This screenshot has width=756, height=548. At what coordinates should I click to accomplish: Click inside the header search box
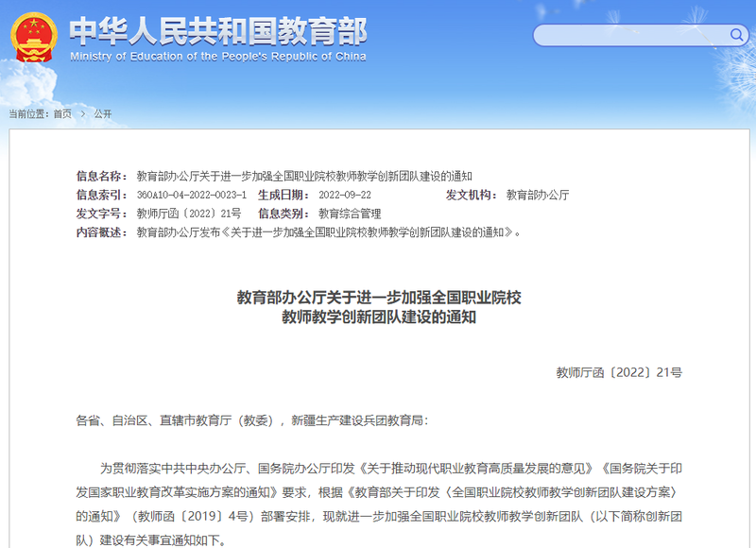[628, 36]
